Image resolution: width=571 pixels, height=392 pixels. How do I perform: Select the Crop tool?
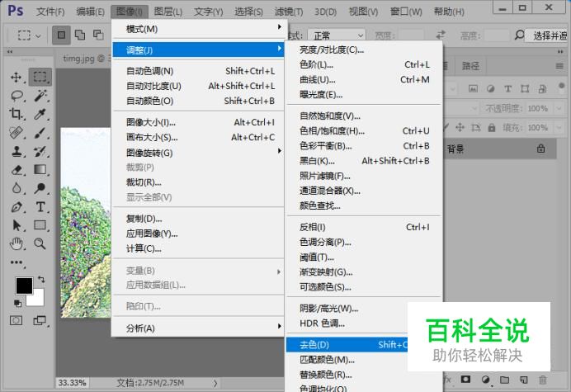[16, 114]
